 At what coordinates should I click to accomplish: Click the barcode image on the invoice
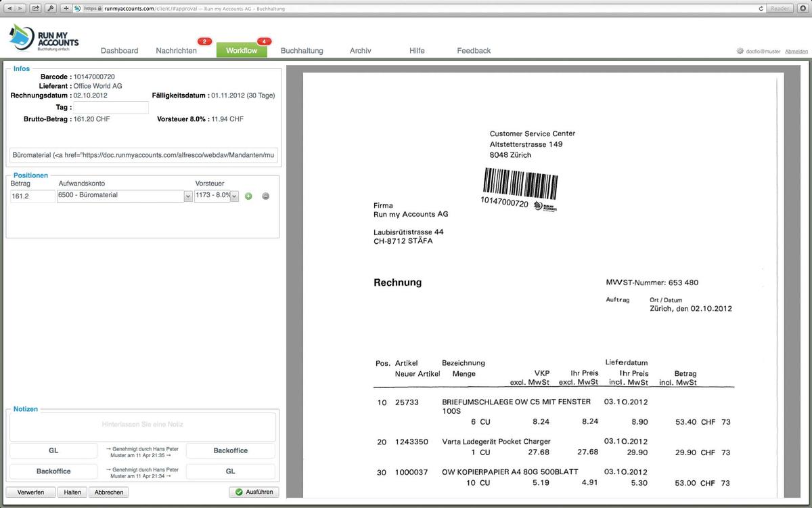pyautogui.click(x=522, y=182)
